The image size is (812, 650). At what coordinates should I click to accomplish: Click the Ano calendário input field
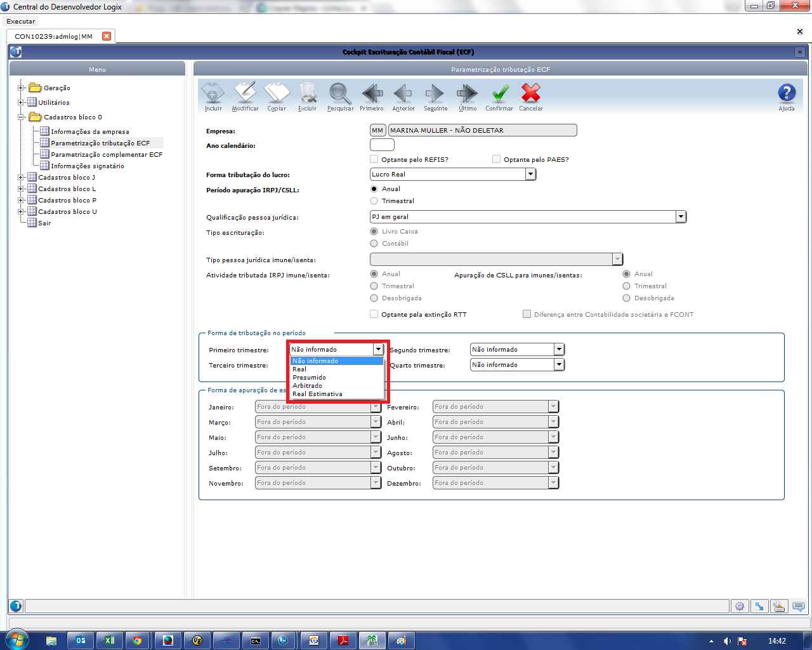(x=382, y=145)
